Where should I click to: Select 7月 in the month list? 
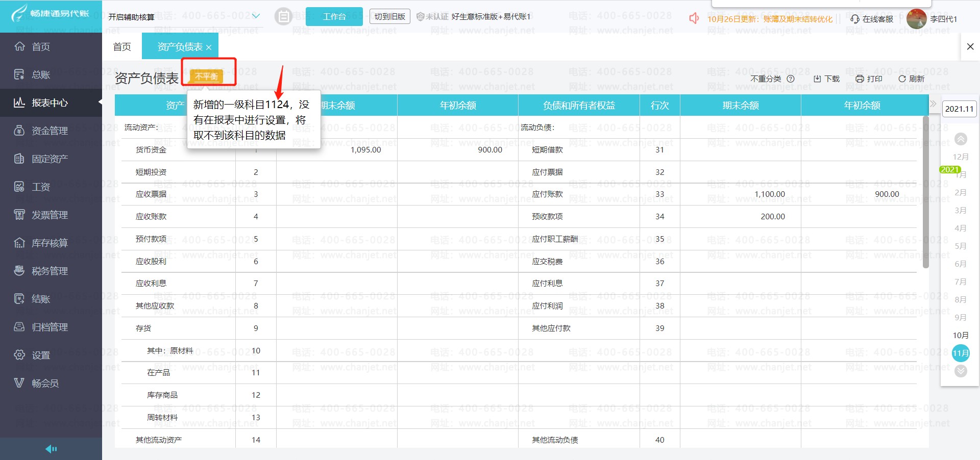(x=961, y=282)
